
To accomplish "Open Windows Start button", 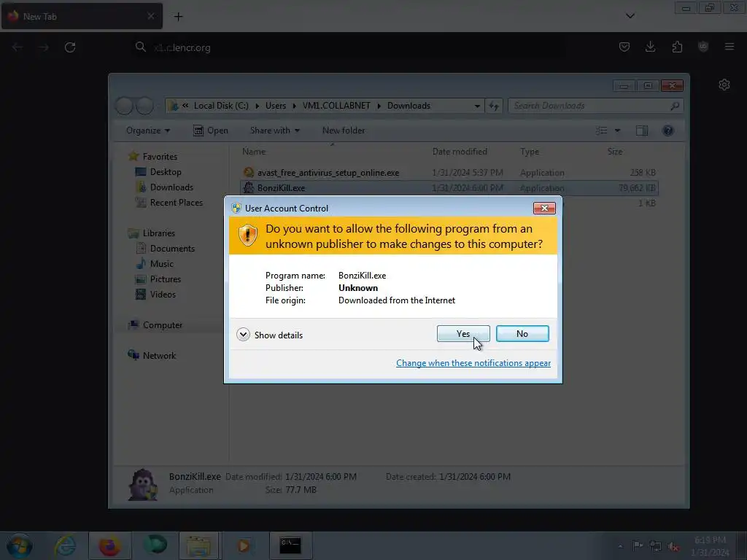I will 20,545.
